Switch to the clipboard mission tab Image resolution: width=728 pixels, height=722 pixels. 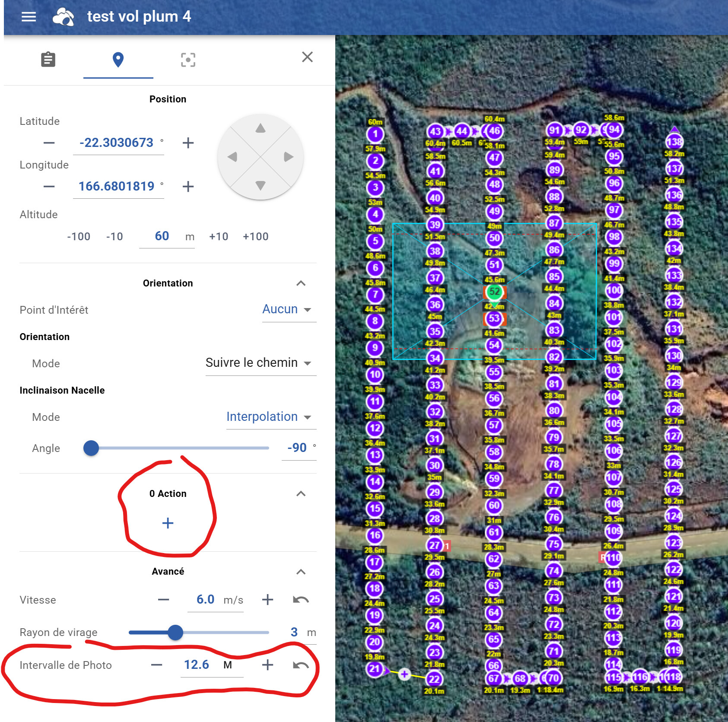point(48,59)
